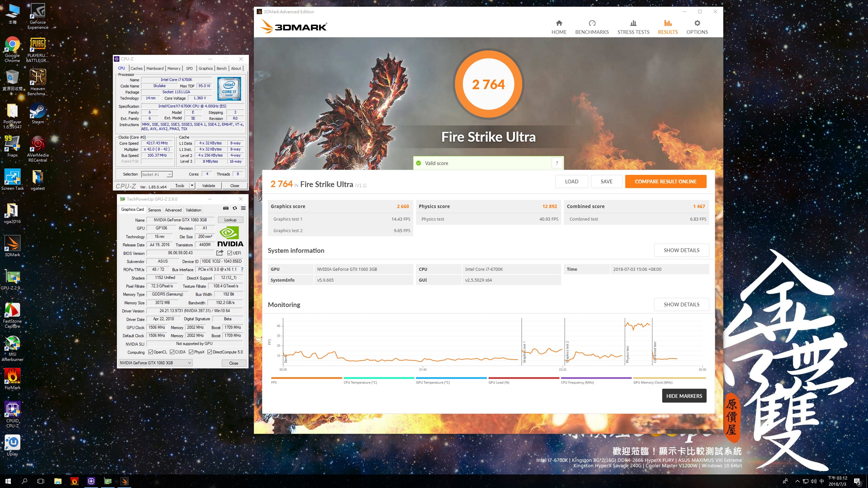Toggle the PhysX computing checkbox

(191, 352)
